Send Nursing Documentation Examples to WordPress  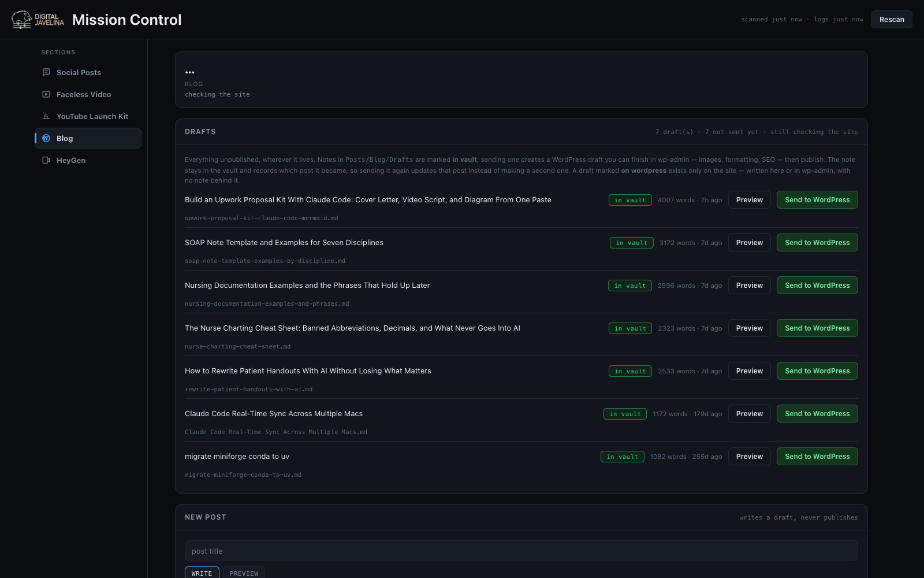[x=817, y=286]
